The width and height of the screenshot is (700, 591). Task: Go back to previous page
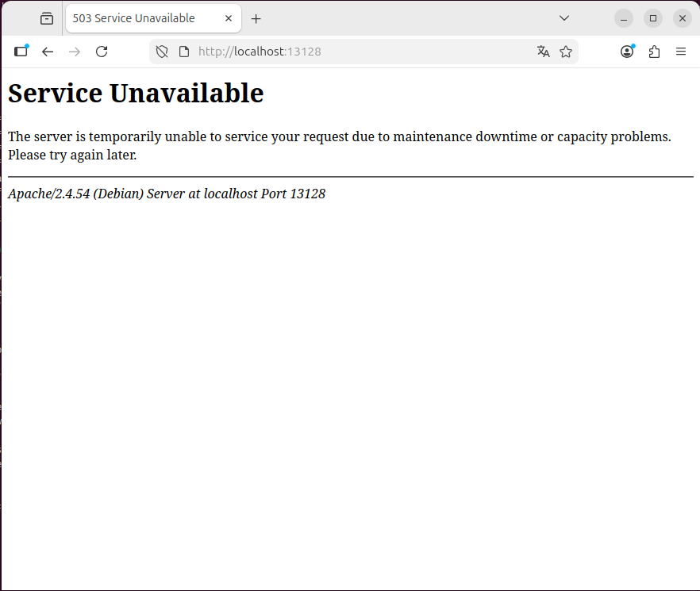[48, 52]
